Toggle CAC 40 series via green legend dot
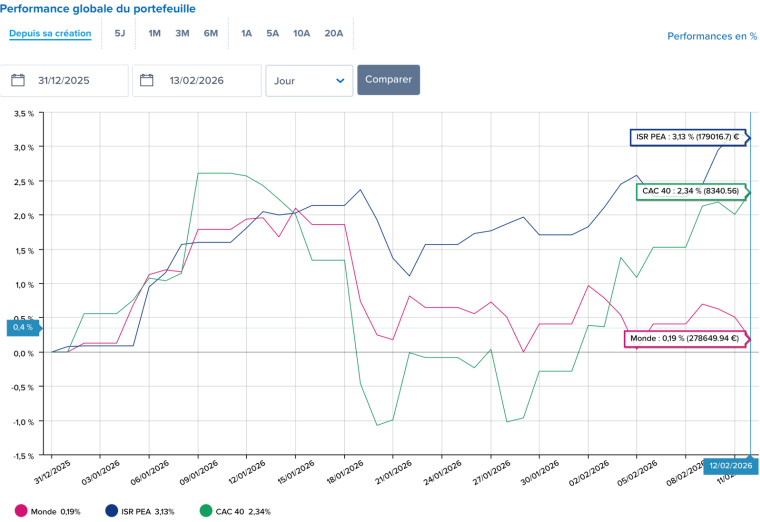 tap(206, 511)
